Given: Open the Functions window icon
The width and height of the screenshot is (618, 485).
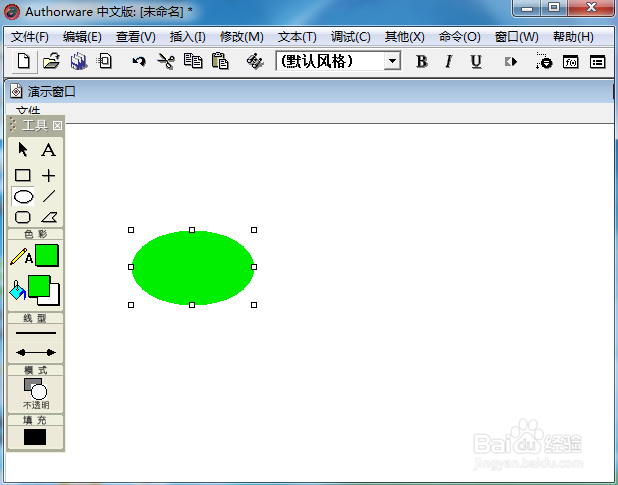Looking at the screenshot, I should pos(571,62).
